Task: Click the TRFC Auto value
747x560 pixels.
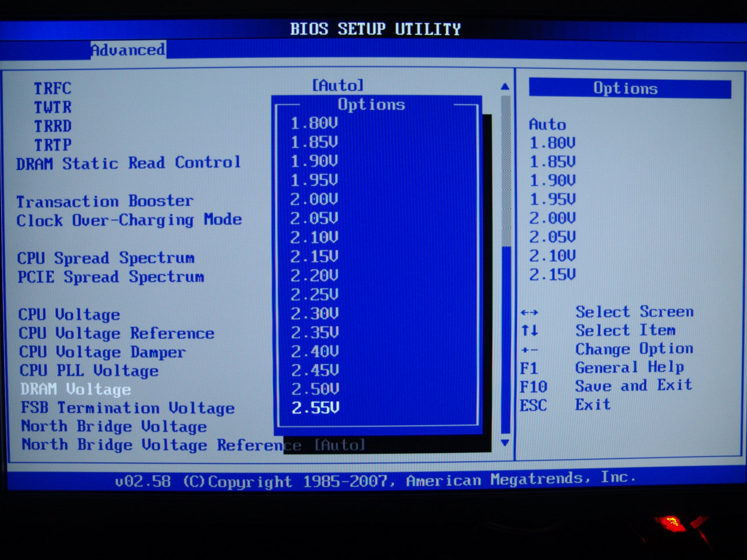Action: (338, 86)
